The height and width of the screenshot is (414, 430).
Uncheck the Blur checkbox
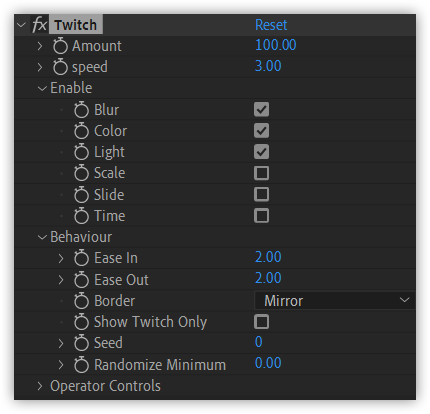261,109
